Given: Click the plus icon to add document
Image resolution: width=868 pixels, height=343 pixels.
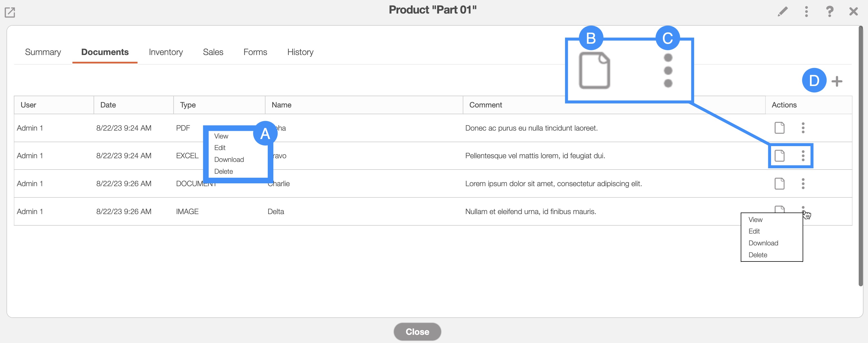Looking at the screenshot, I should click(837, 81).
